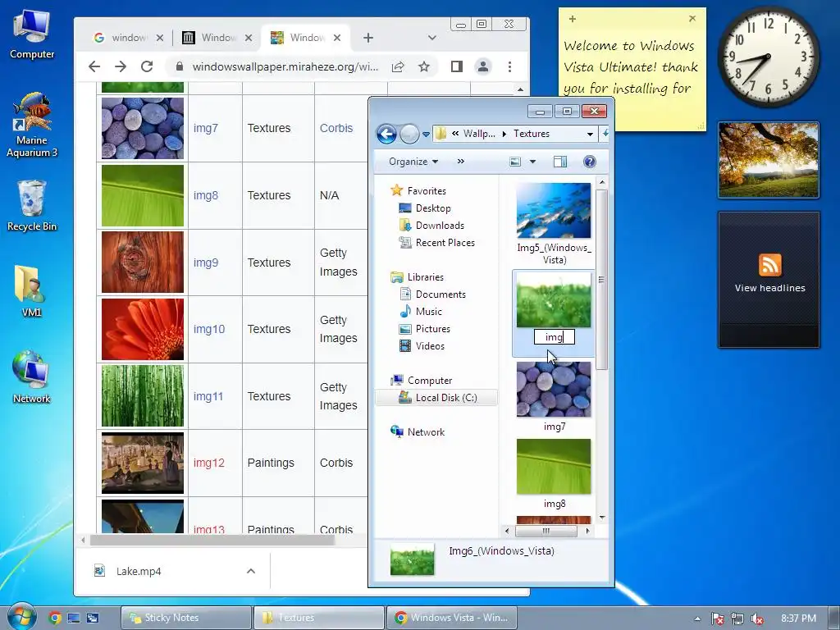Open the img7 link in table

tap(206, 128)
